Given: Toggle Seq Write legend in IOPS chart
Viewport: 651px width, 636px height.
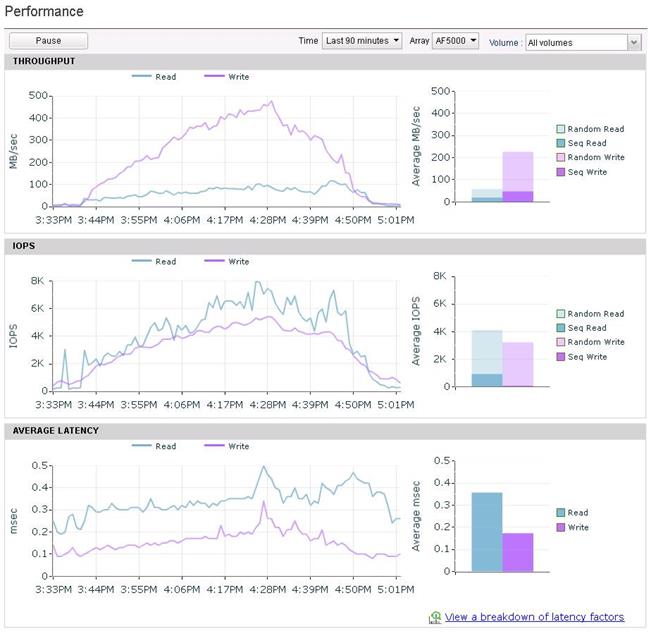Looking at the screenshot, I should point(582,357).
